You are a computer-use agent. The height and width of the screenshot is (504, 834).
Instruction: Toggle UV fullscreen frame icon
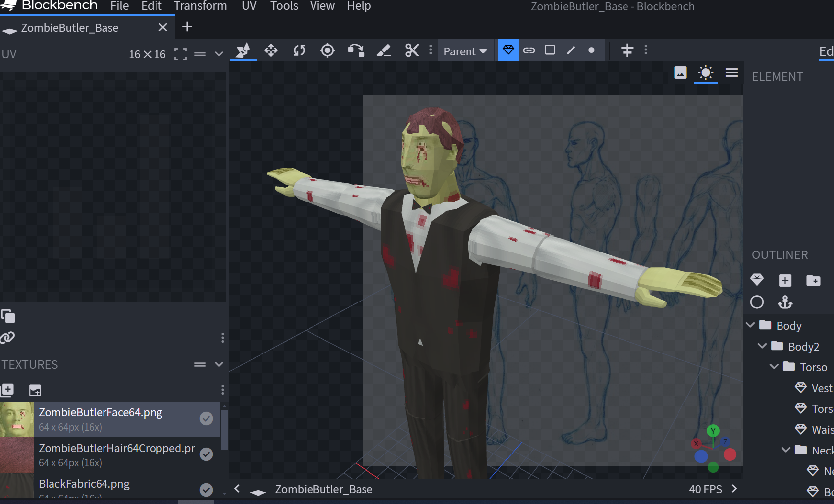pyautogui.click(x=180, y=54)
